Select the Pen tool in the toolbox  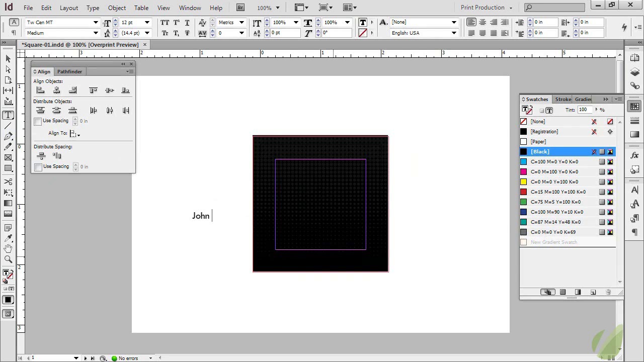pyautogui.click(x=8, y=136)
